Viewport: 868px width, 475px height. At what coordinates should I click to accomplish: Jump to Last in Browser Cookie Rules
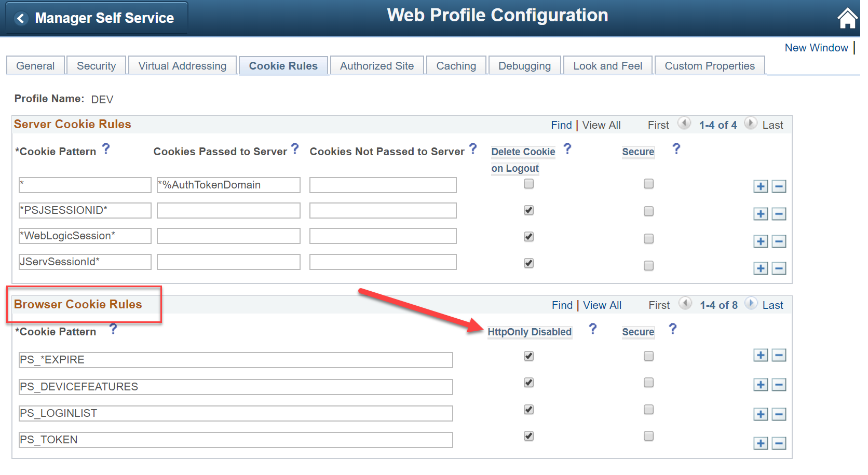click(772, 305)
